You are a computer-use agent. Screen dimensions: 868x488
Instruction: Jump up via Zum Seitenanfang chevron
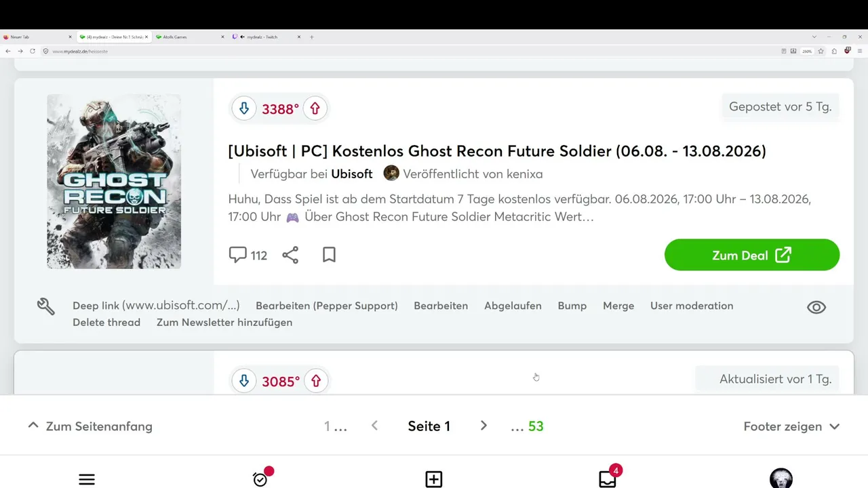(x=33, y=426)
